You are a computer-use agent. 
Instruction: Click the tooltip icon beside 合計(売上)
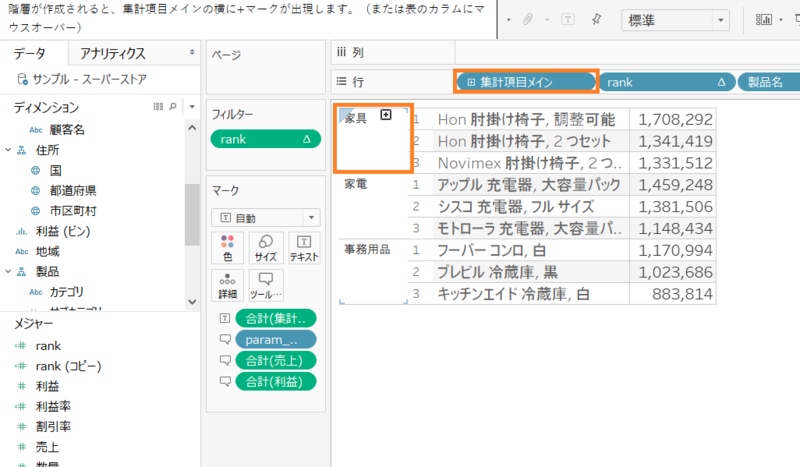click(224, 360)
